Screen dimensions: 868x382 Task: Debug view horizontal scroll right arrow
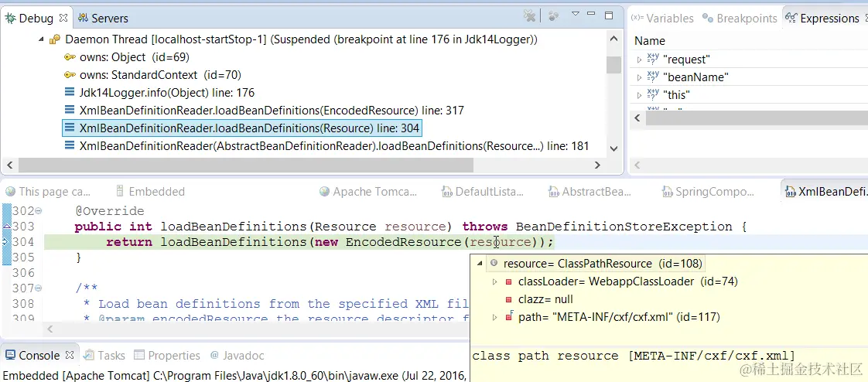[597, 165]
